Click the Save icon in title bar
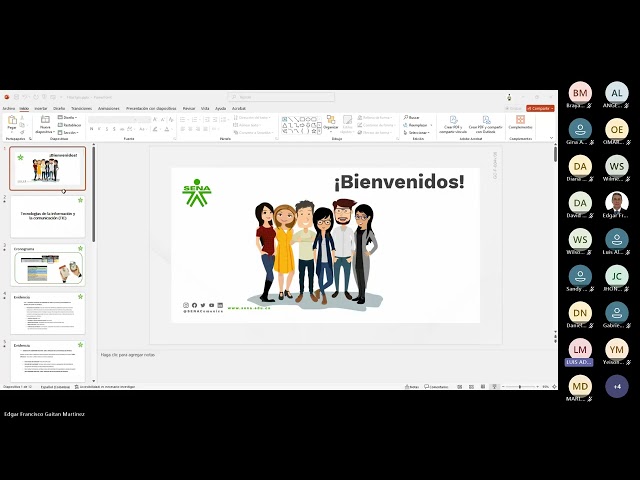Screen dimensions: 640x480 (x=16, y=97)
